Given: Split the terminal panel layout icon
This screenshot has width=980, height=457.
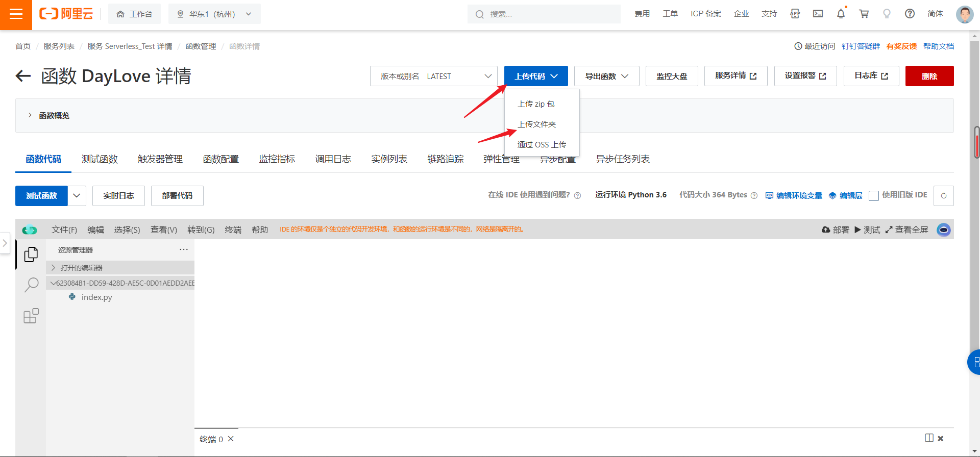Looking at the screenshot, I should point(929,438).
